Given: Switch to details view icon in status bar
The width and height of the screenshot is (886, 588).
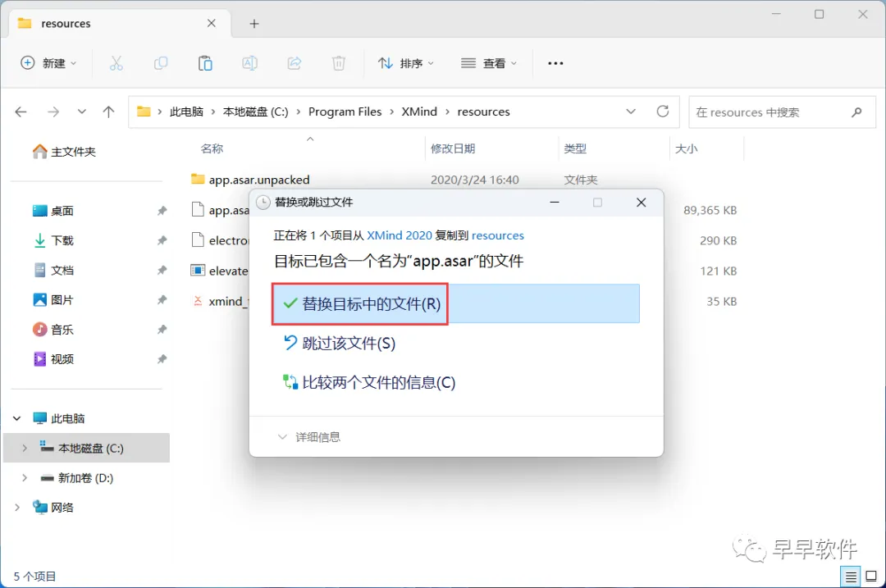Looking at the screenshot, I should pyautogui.click(x=851, y=577).
